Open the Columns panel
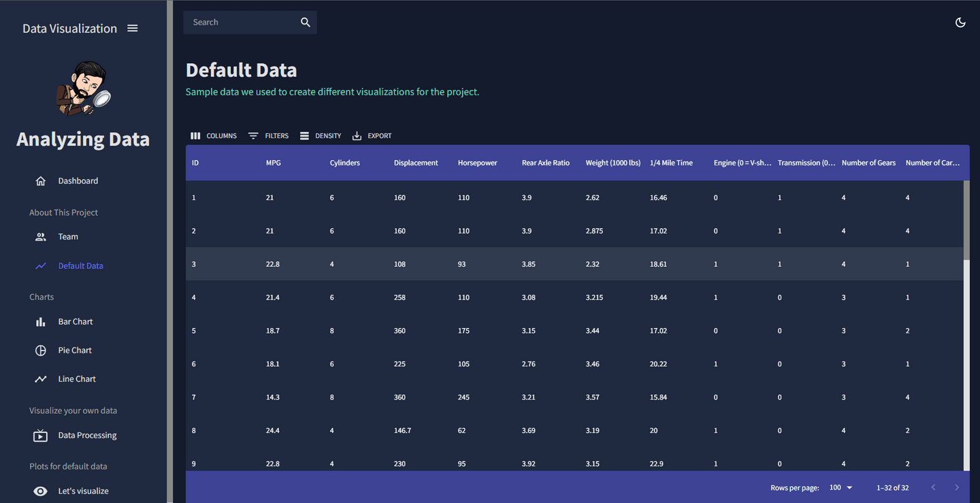 point(214,136)
